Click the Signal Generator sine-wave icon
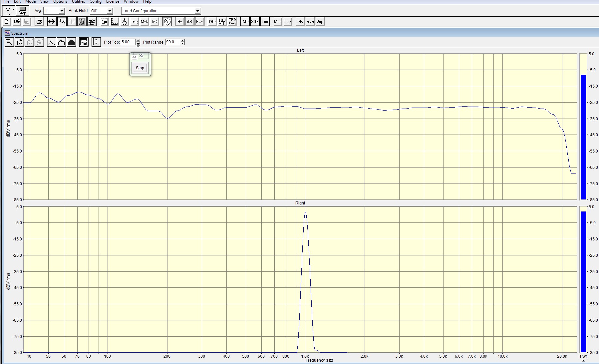 tap(167, 22)
